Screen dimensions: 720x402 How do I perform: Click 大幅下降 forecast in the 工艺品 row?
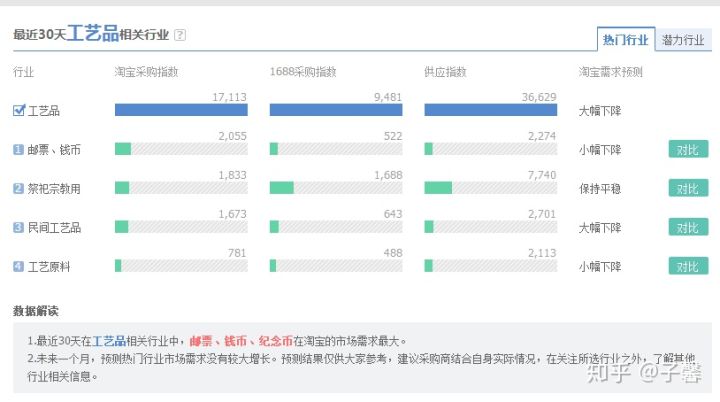point(600,111)
